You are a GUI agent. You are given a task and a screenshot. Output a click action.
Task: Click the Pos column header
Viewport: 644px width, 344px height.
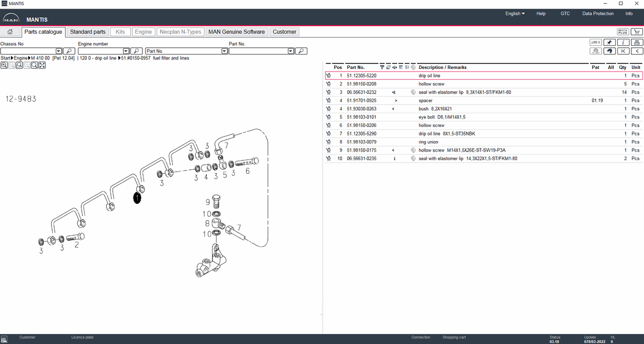338,67
